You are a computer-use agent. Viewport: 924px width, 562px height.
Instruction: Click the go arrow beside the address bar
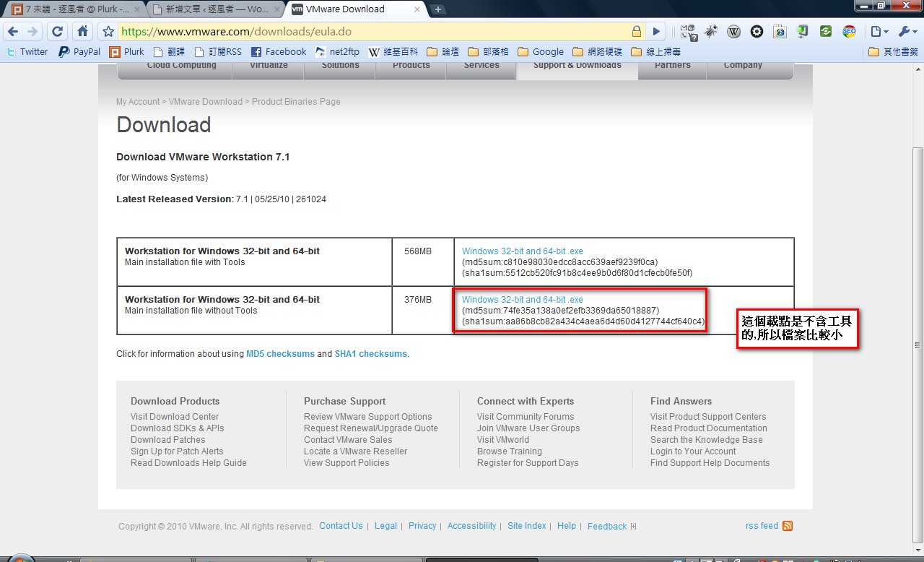[656, 32]
